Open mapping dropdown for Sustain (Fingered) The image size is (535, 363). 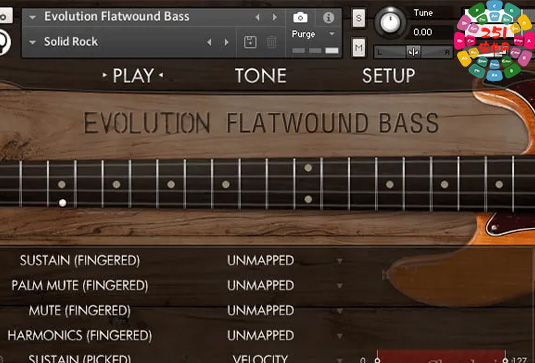339,261
